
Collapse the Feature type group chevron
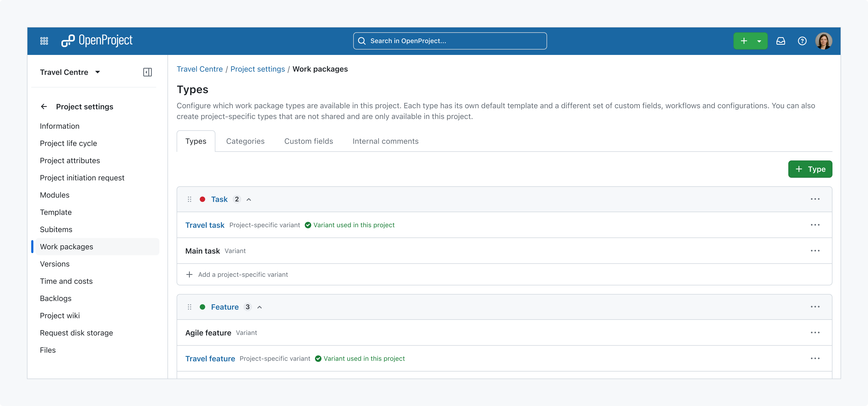click(x=260, y=307)
